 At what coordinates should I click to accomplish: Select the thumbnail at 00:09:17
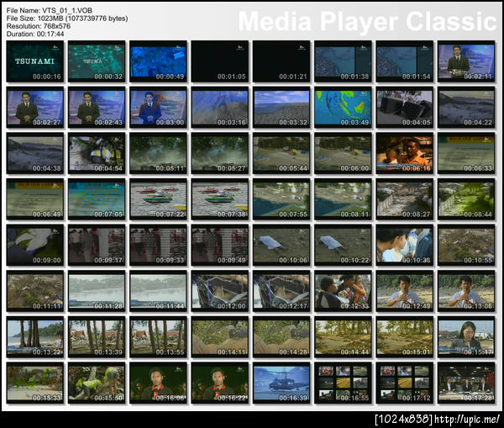click(x=97, y=246)
